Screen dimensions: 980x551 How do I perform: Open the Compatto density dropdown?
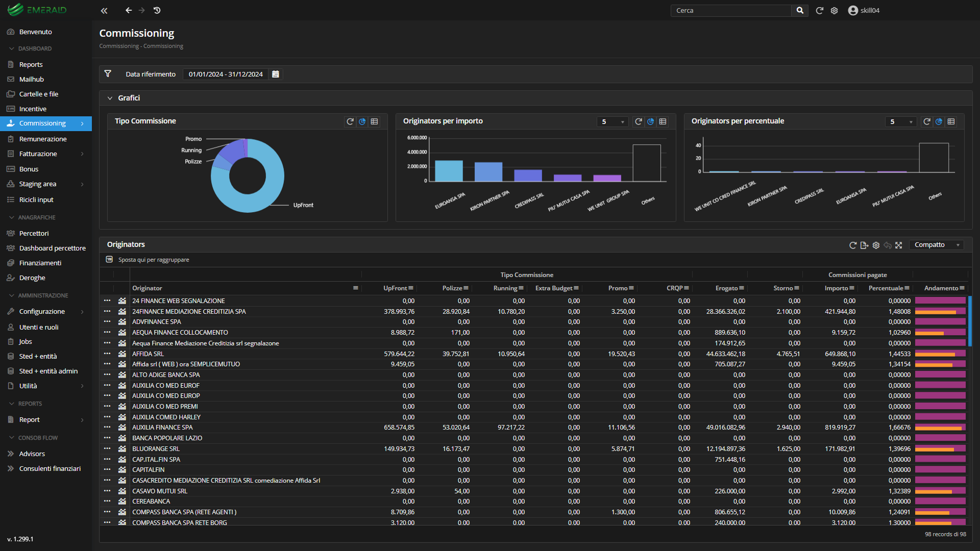coord(937,245)
